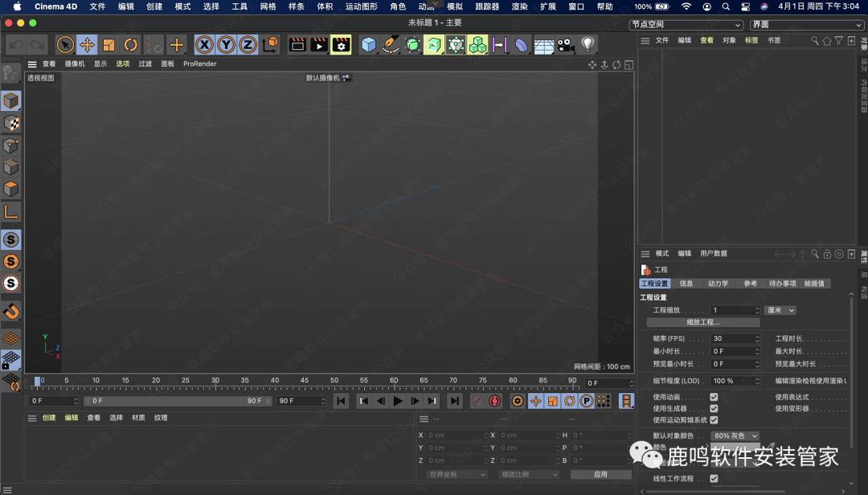This screenshot has width=868, height=495.
Task: Click the Cube primitive icon
Action: (369, 45)
